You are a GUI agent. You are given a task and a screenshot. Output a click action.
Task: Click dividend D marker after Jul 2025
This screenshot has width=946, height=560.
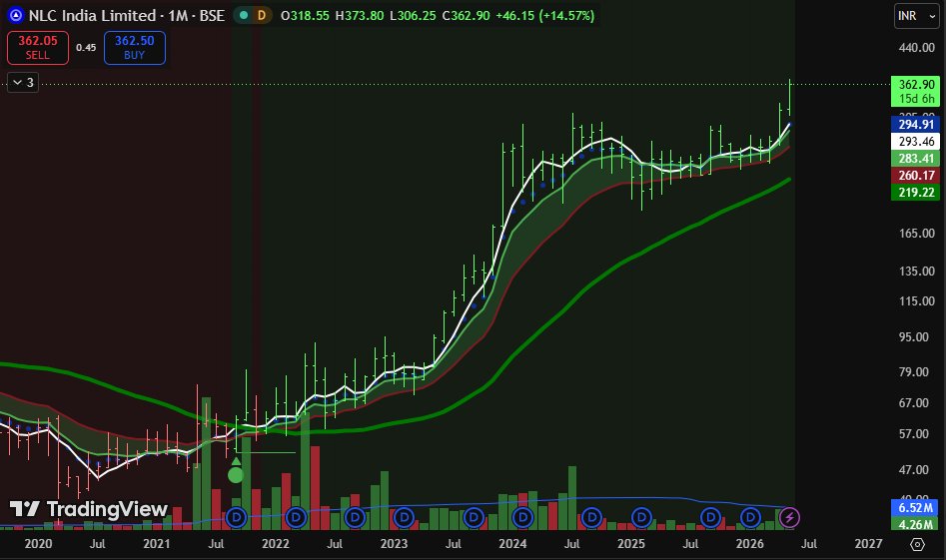click(x=710, y=517)
